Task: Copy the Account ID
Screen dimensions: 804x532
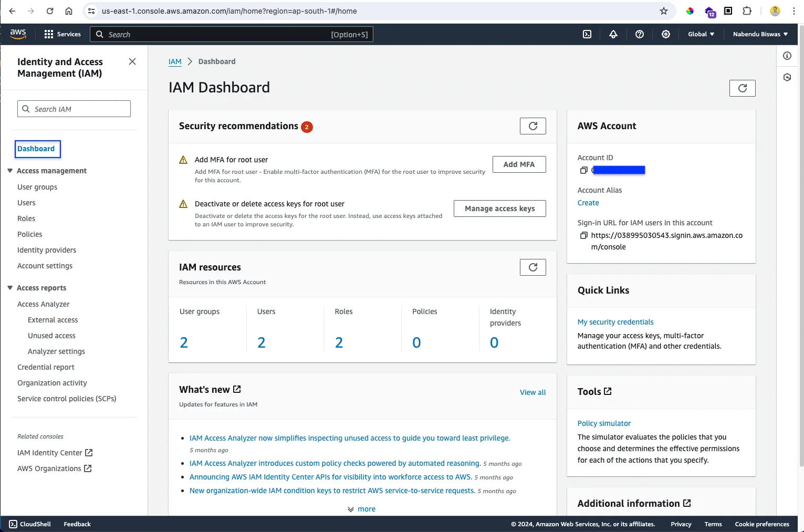Action: 583,170
